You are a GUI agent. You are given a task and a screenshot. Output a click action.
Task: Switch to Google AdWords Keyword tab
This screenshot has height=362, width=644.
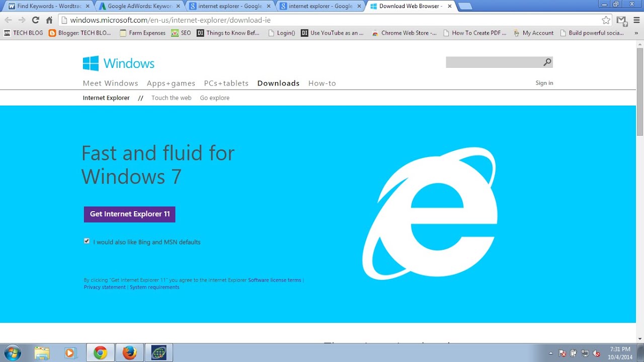pyautogui.click(x=139, y=6)
